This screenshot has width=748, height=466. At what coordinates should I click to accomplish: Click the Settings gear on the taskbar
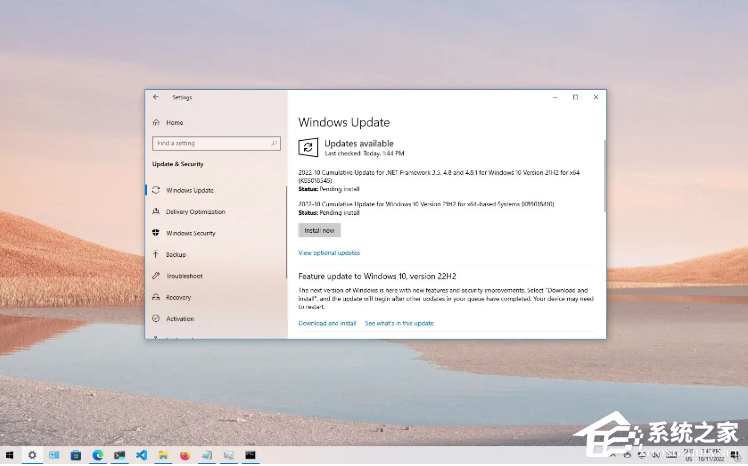click(32, 455)
